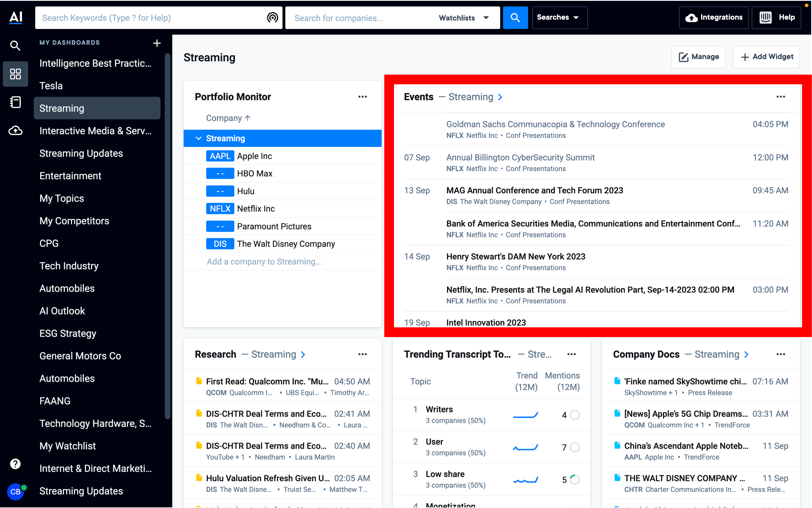
Task: Expand Research Streaming chevron link
Action: [x=303, y=355]
